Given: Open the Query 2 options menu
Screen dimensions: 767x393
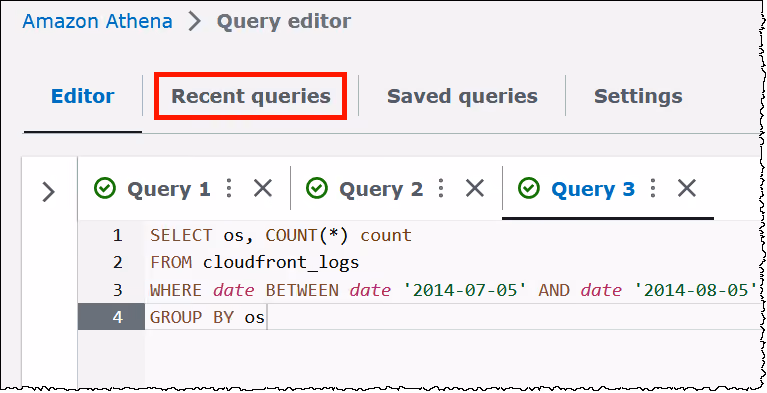Looking at the screenshot, I should coord(441,188).
